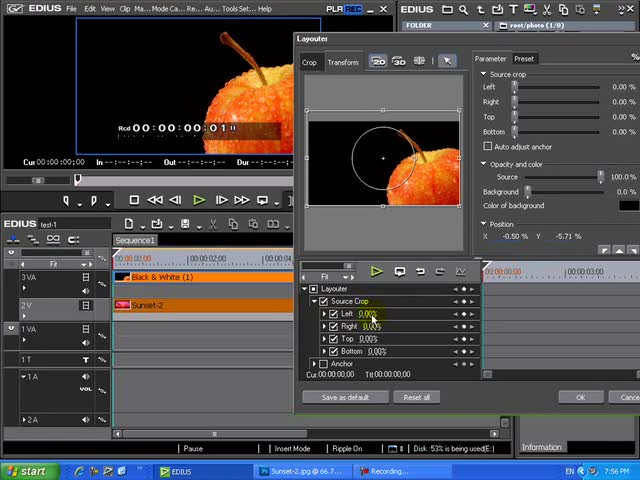Screen dimensions: 640x480
Task: Switch to the Transform tab
Action: coord(343,62)
